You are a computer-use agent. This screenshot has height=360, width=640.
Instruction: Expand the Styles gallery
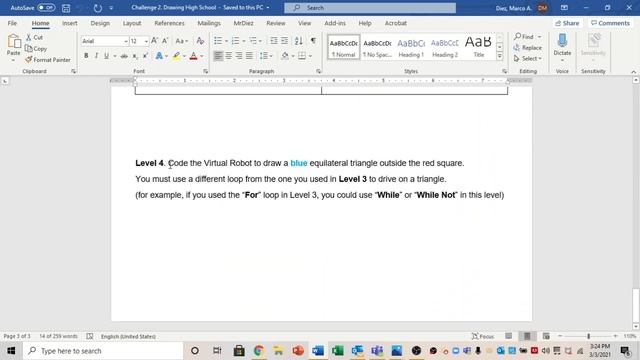pyautogui.click(x=500, y=57)
